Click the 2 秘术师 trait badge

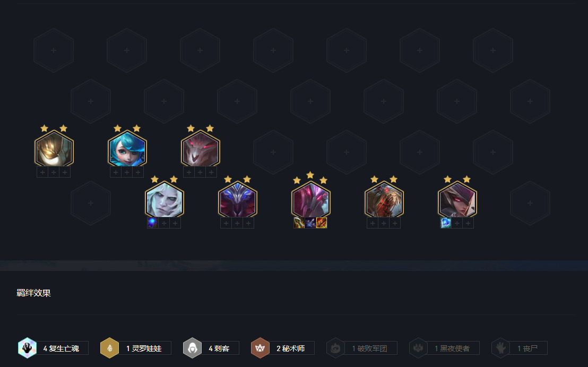pyautogui.click(x=282, y=348)
